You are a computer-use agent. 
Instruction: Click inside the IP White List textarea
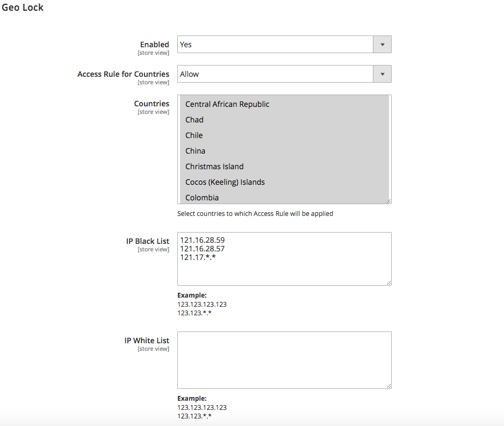click(284, 360)
